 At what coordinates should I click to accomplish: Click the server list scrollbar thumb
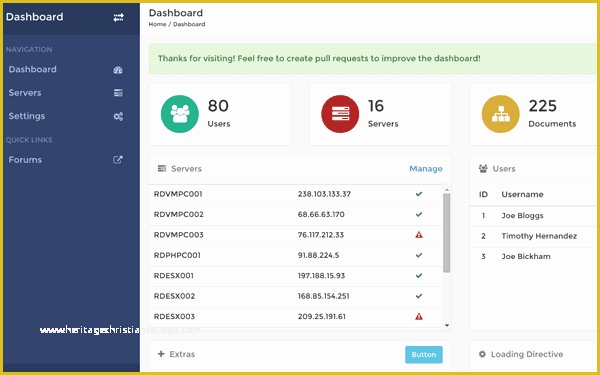[x=447, y=233]
